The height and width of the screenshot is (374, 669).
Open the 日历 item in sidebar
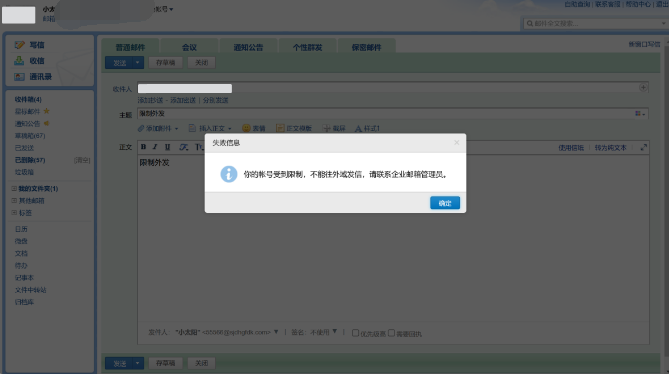(x=21, y=229)
